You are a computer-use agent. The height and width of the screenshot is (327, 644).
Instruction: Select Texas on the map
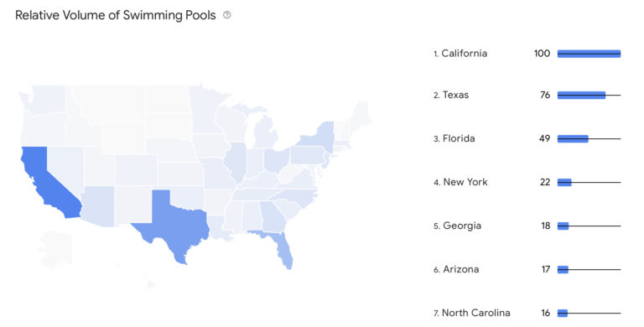tap(173, 224)
